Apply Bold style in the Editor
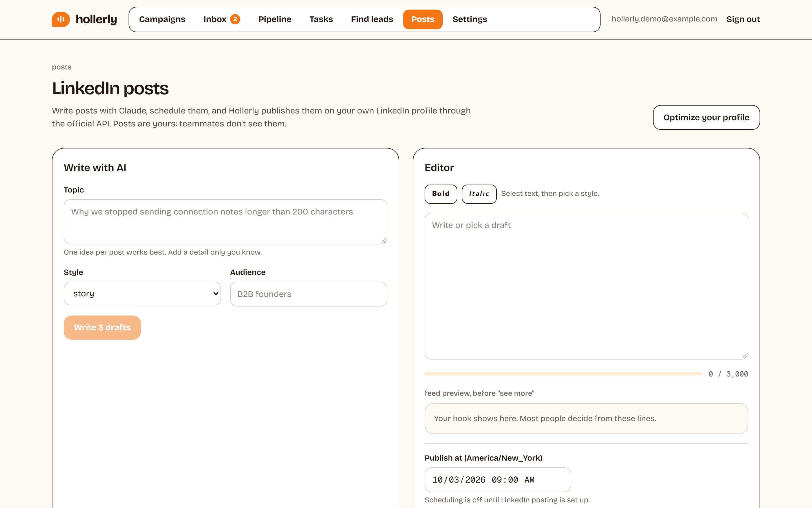The image size is (812, 508). click(441, 194)
